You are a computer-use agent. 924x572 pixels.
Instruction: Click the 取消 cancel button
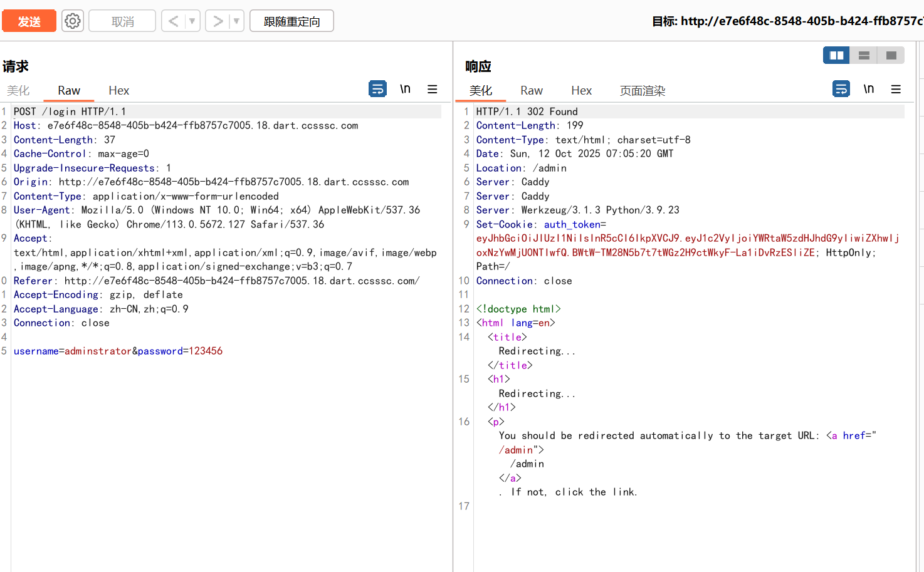(x=122, y=21)
